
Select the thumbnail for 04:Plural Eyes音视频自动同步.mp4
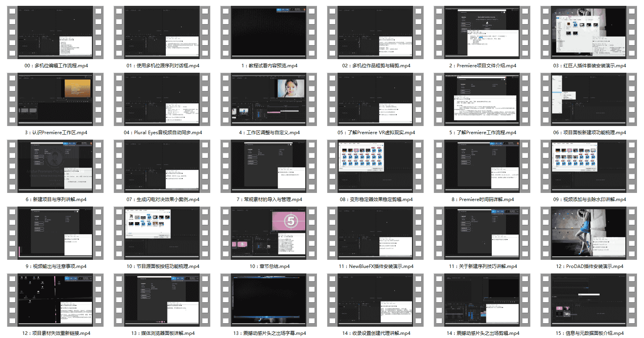click(x=162, y=100)
